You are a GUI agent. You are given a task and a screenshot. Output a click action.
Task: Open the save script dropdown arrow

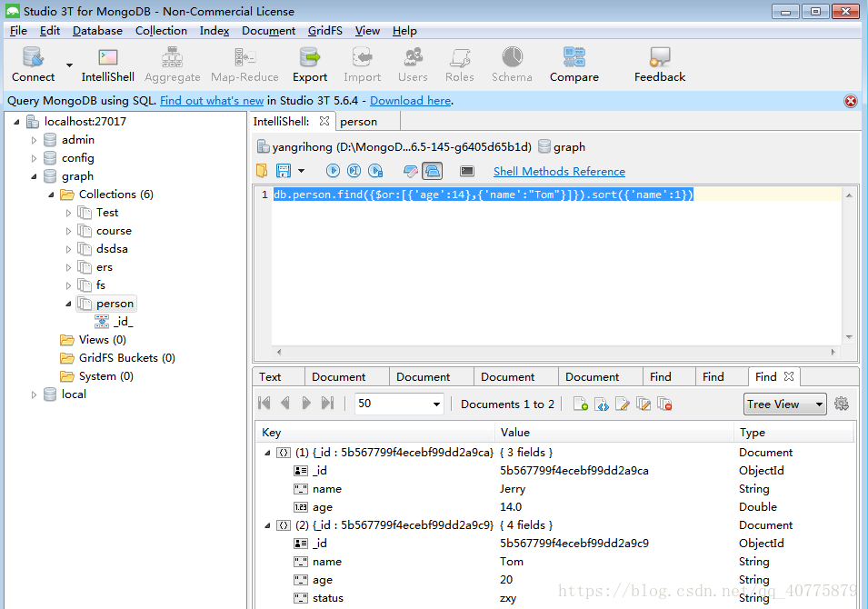[301, 171]
